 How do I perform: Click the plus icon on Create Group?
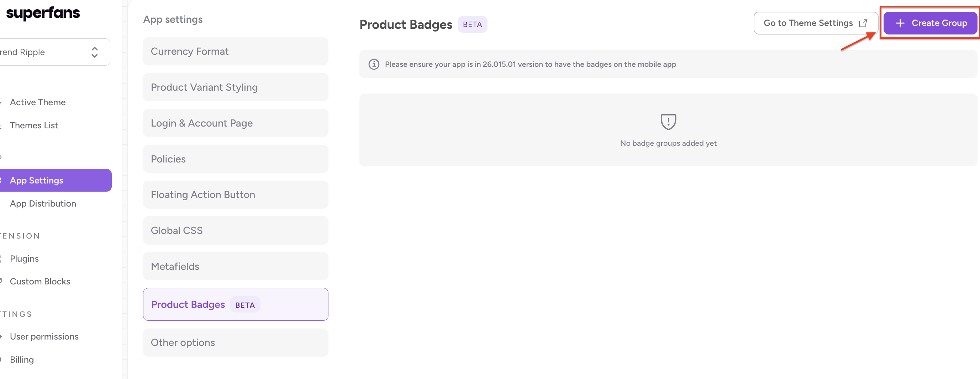point(900,23)
